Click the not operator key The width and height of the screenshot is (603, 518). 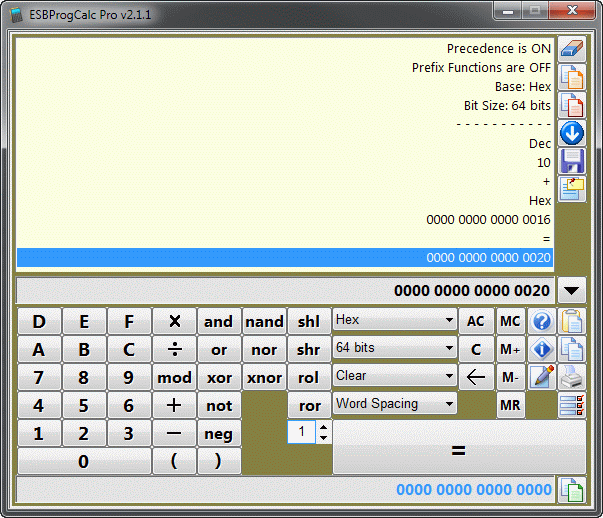pos(219,405)
